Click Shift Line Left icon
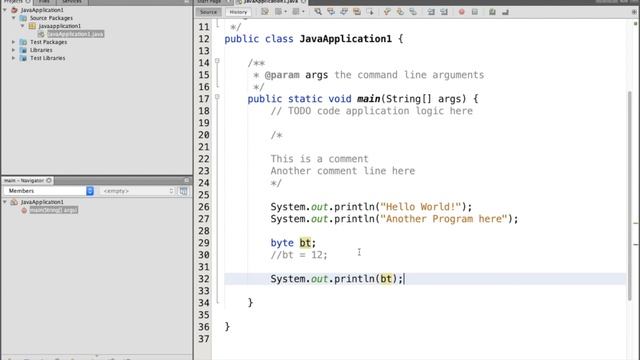Screen dimensions: 640x360 (x=431, y=12)
